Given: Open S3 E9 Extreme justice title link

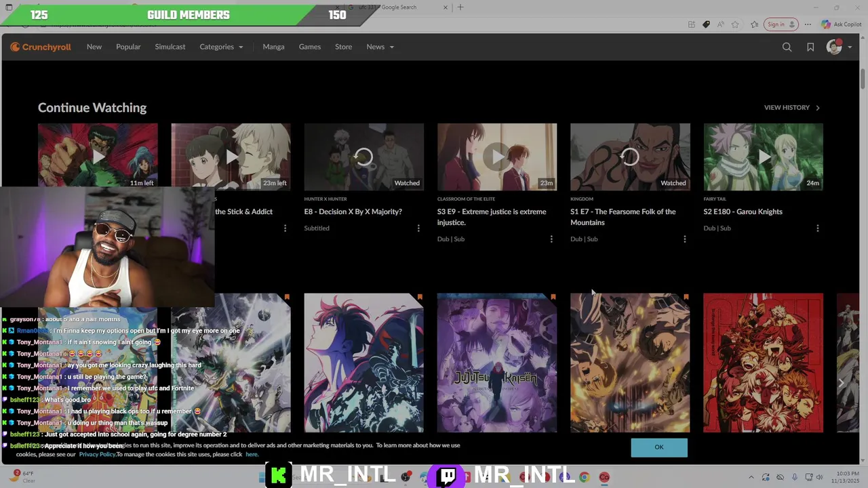Looking at the screenshot, I should tap(492, 217).
